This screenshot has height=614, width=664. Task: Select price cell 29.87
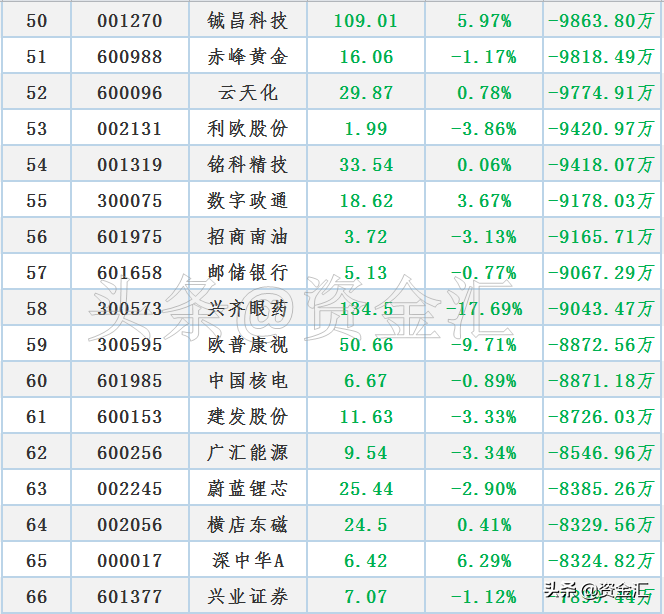pyautogui.click(x=366, y=93)
